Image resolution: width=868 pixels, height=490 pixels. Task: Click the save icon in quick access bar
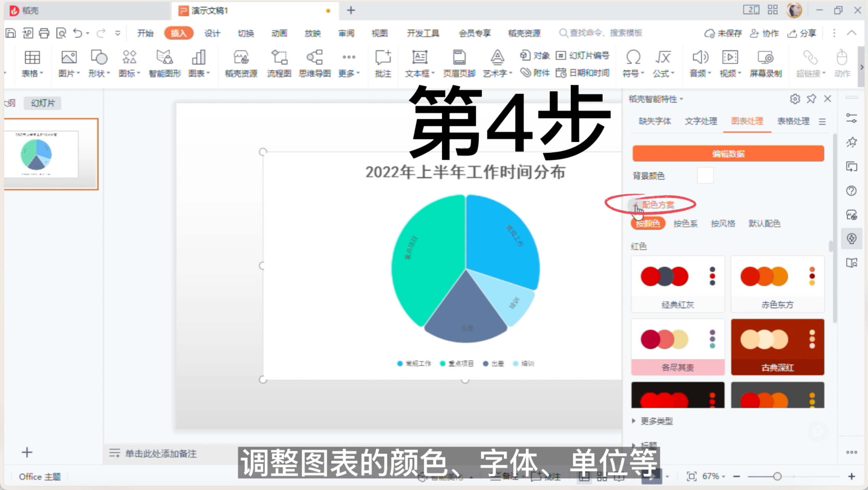point(11,33)
